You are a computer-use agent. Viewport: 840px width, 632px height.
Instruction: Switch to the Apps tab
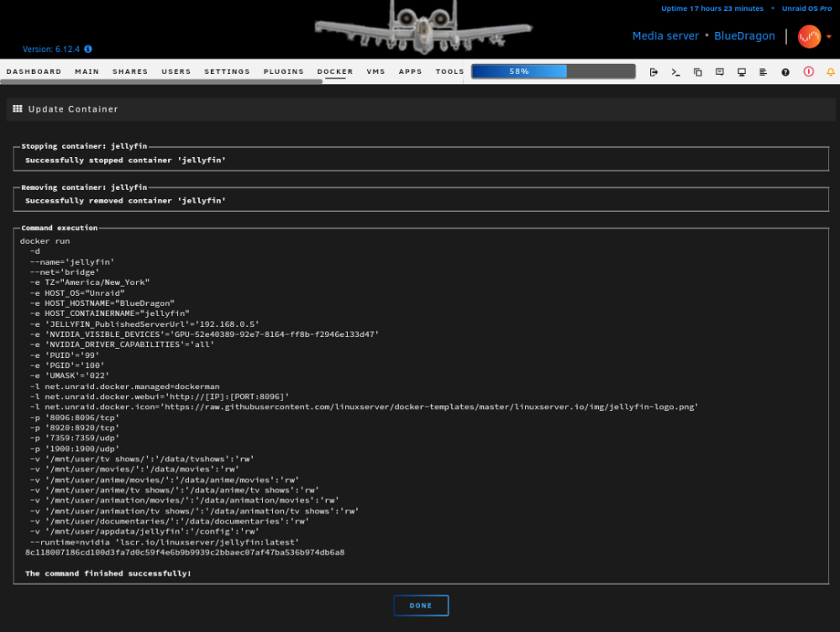tap(411, 71)
